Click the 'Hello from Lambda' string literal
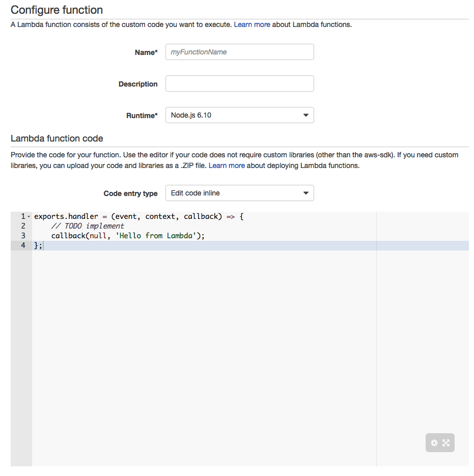The height and width of the screenshot is (476, 474). [155, 236]
